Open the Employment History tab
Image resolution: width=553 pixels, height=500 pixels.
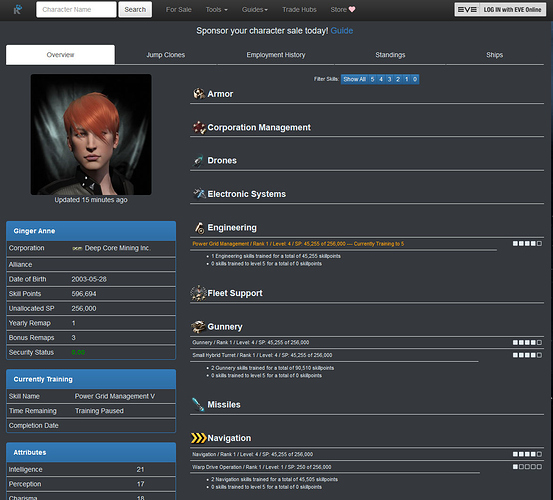[276, 55]
